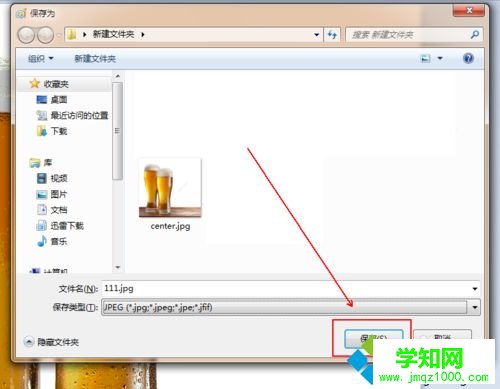This screenshot has height=389, width=500.
Task: Click sidebar scrollbar down arrow
Action: [x=117, y=267]
